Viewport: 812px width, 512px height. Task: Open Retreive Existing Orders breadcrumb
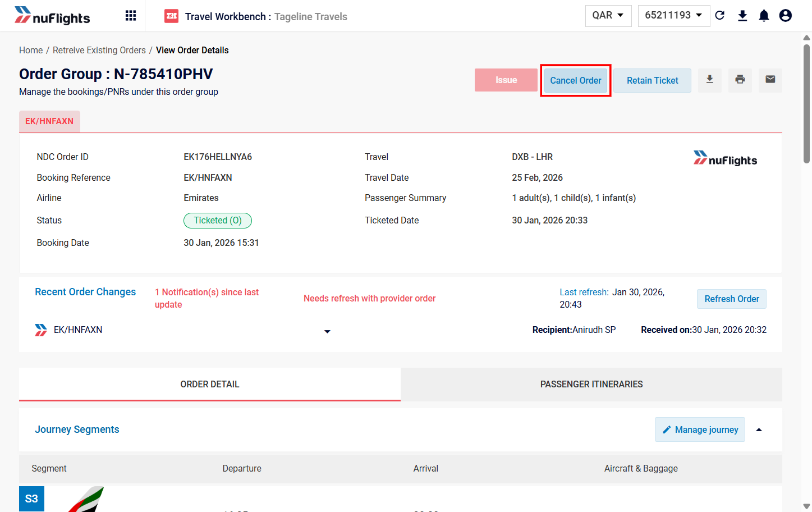click(99, 51)
